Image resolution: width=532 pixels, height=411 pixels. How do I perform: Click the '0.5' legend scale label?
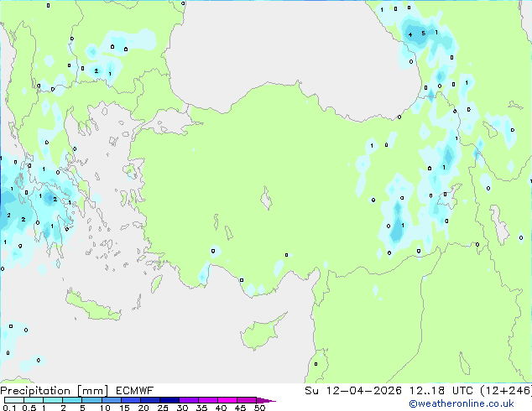(29, 408)
